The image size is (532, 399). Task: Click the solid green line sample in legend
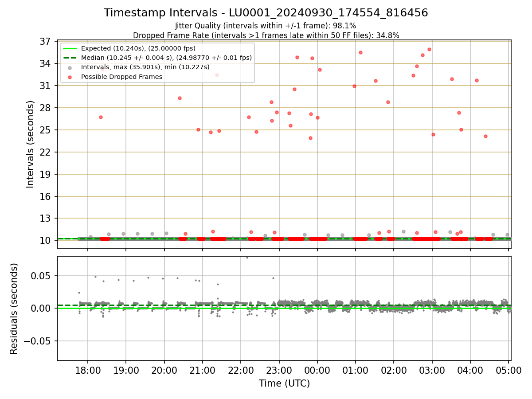click(x=70, y=48)
